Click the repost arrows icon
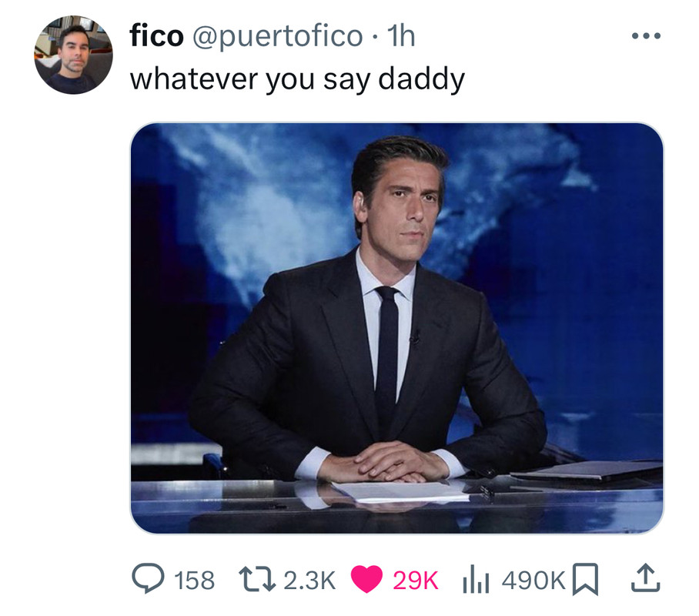Viewport: 699px width, 616px height. [x=256, y=579]
